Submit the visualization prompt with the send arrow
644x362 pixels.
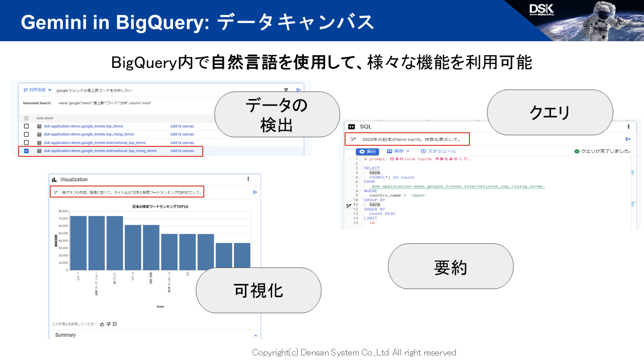pos(255,192)
